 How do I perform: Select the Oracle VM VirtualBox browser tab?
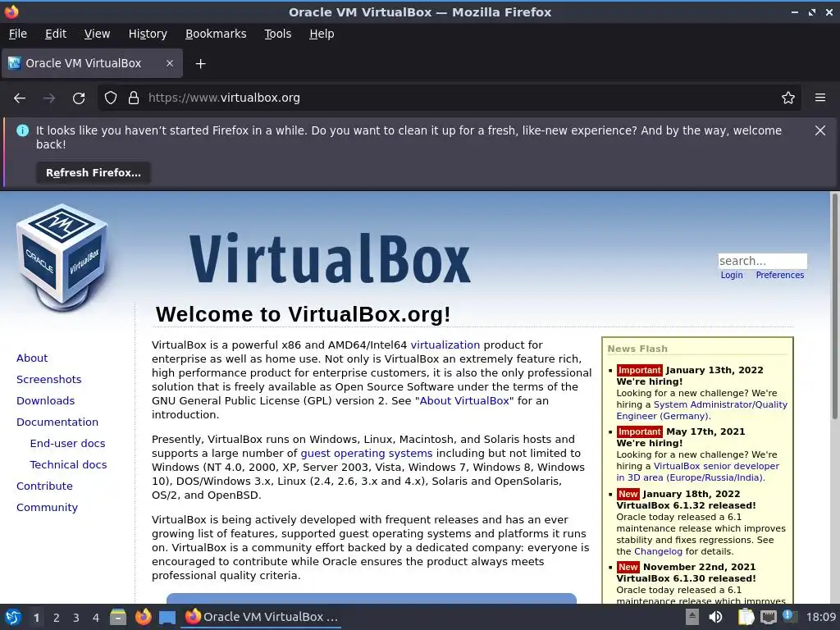click(x=92, y=63)
